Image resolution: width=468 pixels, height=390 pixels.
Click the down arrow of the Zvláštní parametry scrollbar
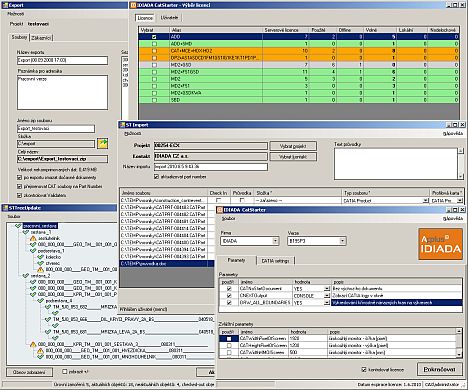click(x=459, y=354)
